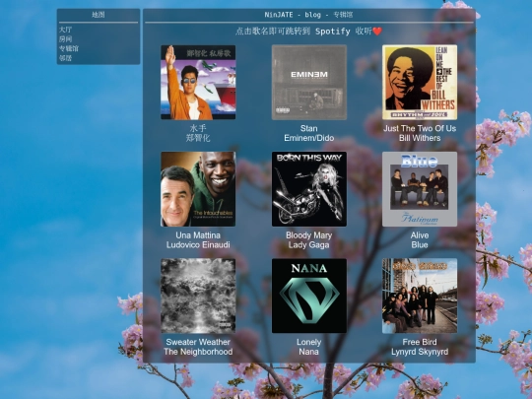Click the Lady Gaga artist name
The image size is (532, 399).
[x=308, y=244]
